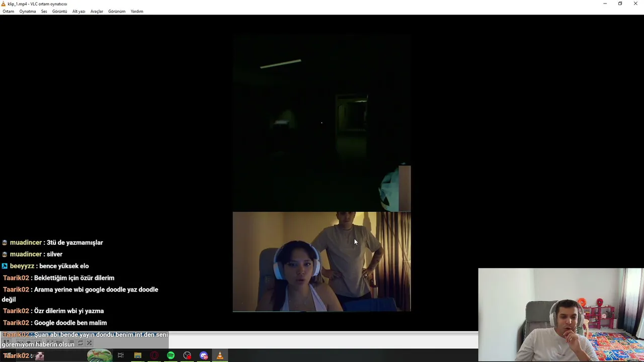Click the "klip_1.mp4 - VLC ortam oynatıcısı" title
This screenshot has width=644, height=362.
37,4
